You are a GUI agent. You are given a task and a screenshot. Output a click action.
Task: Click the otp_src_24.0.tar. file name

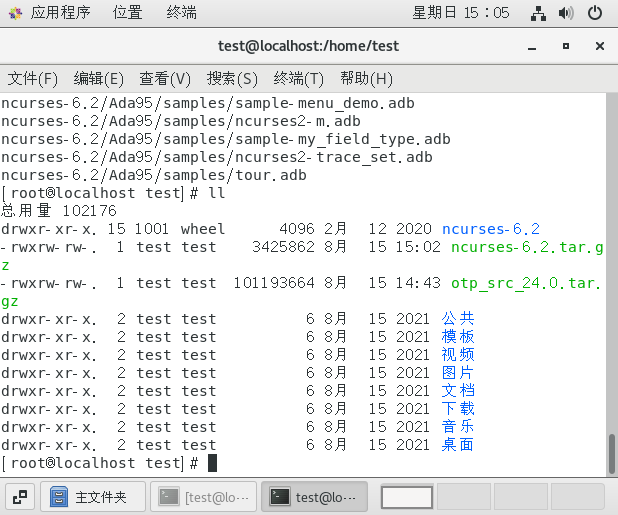click(x=527, y=283)
